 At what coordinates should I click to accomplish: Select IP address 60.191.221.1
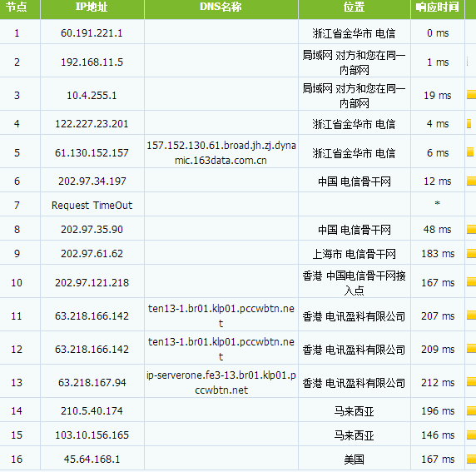pos(92,32)
